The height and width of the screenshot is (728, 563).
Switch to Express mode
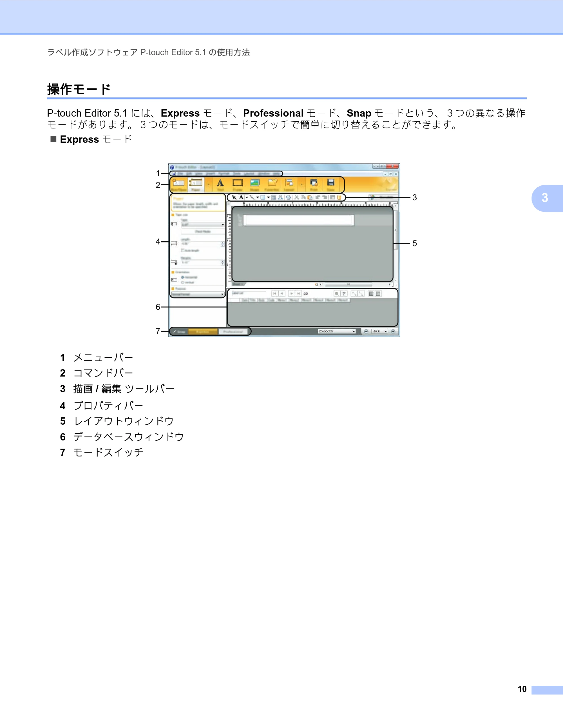click(x=203, y=331)
